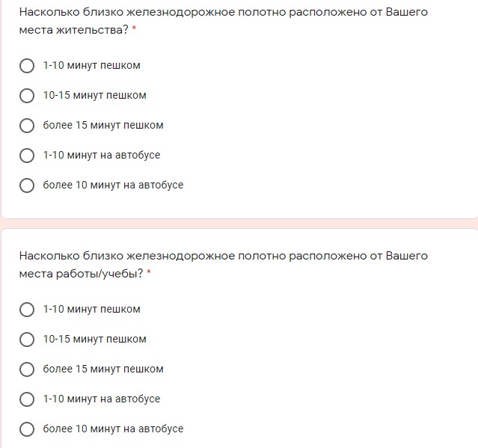Select '1-10 минут пешком' radio for места работы/учебы
Screen dimensions: 478x448
tap(27, 310)
